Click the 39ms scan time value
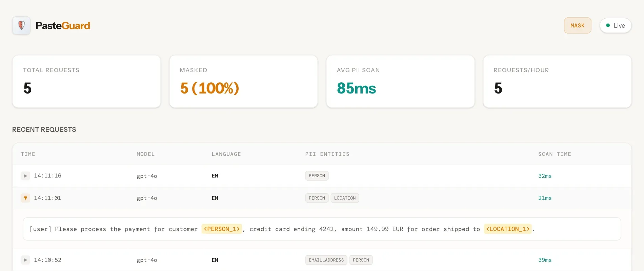The height and width of the screenshot is (271, 644). click(x=545, y=260)
